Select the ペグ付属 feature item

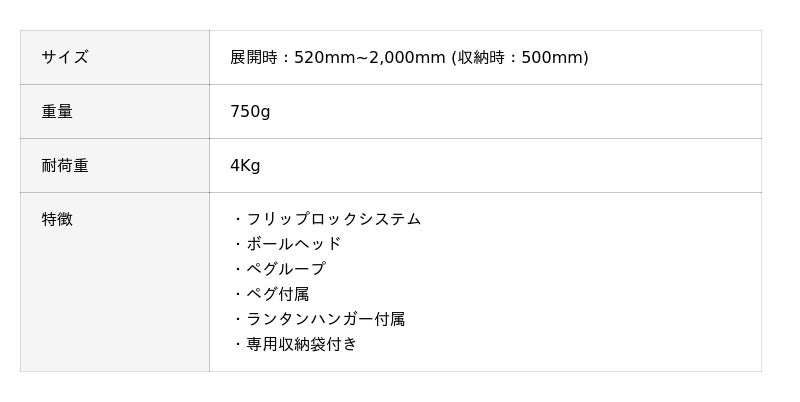[277, 294]
